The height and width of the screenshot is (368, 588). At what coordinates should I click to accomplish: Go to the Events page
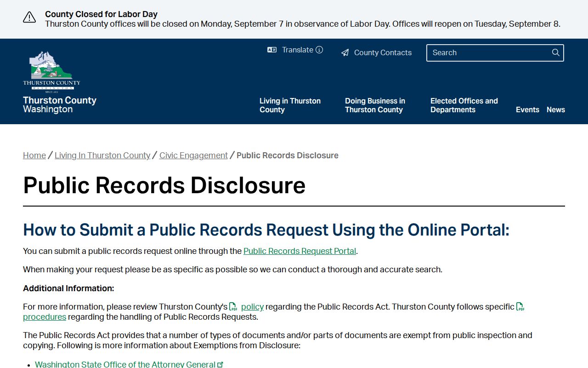527,109
